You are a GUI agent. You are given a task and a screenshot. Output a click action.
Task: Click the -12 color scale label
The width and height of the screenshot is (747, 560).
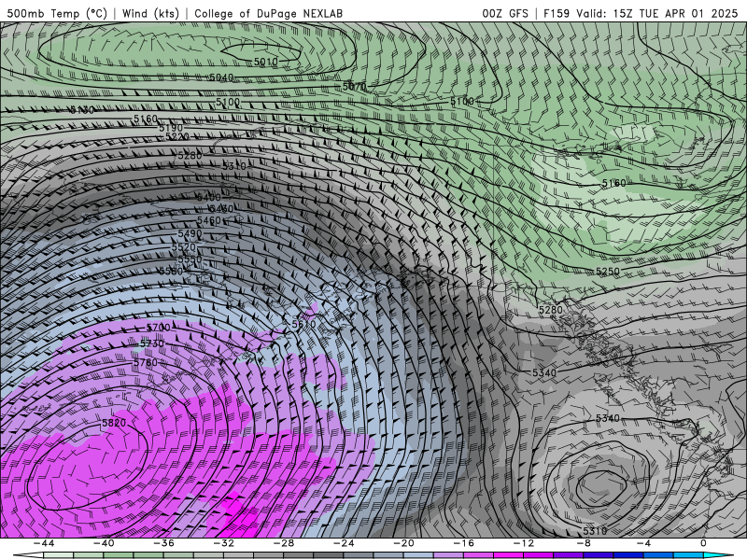coord(524,543)
